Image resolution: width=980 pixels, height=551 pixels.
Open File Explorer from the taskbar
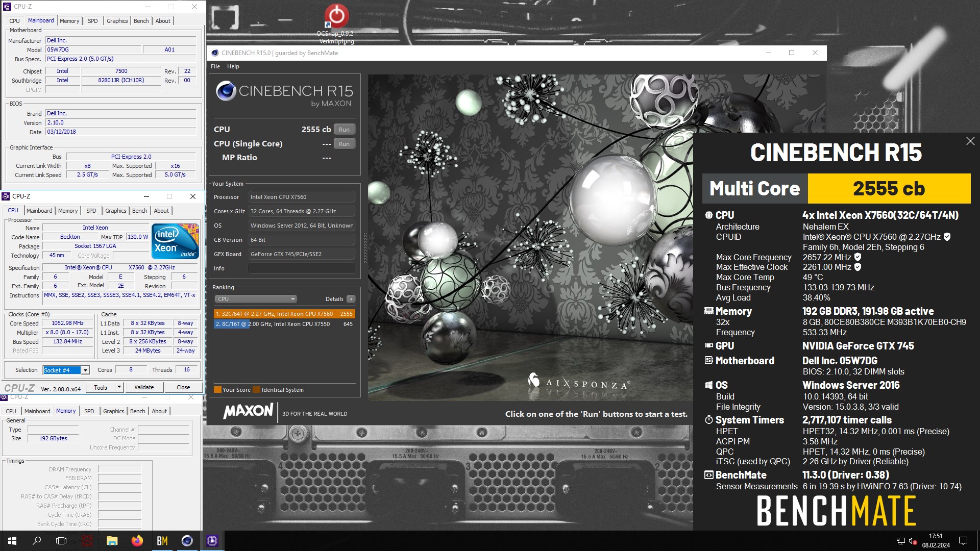112,541
